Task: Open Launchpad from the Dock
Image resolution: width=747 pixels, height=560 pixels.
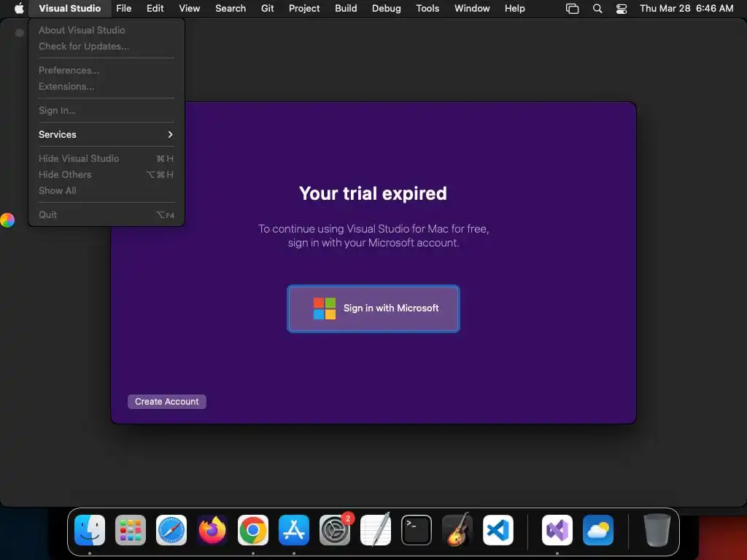Action: click(x=131, y=530)
